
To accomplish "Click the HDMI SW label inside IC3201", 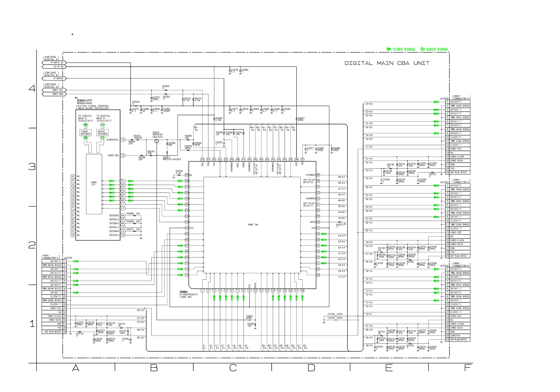I will [x=253, y=225].
